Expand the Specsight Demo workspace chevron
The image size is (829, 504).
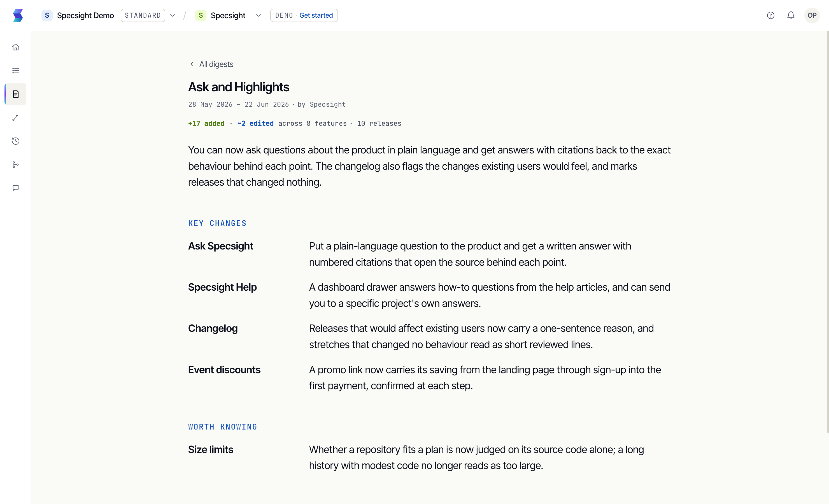pyautogui.click(x=173, y=15)
